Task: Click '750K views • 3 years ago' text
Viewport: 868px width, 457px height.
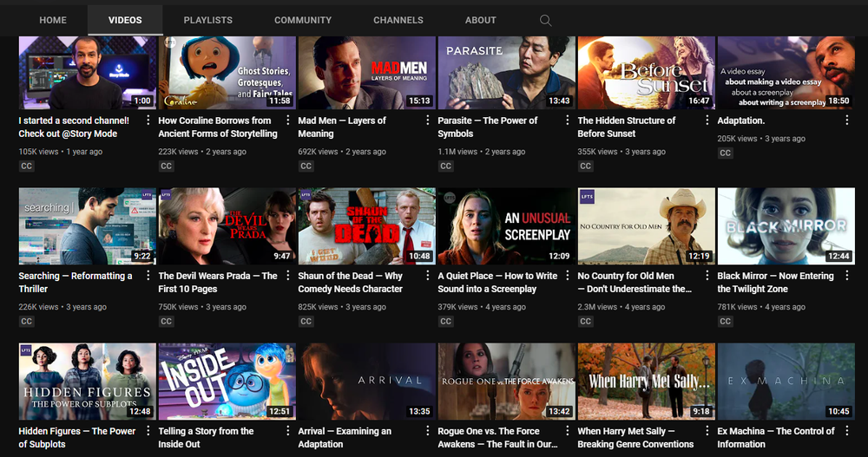Action: (202, 307)
